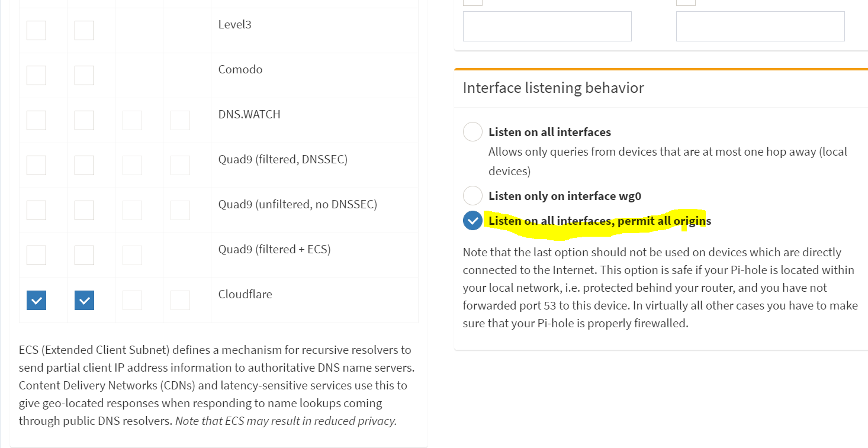Click the permit all origins radio button

tap(472, 221)
